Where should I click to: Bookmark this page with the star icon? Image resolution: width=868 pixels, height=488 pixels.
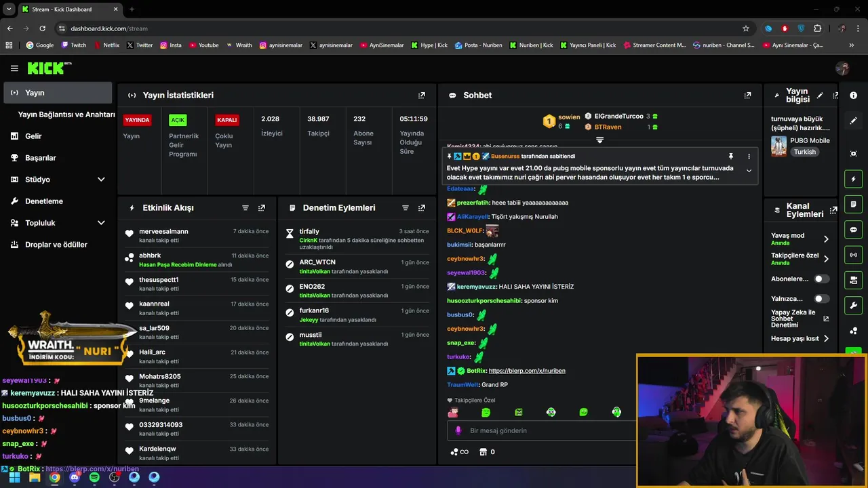coord(746,28)
